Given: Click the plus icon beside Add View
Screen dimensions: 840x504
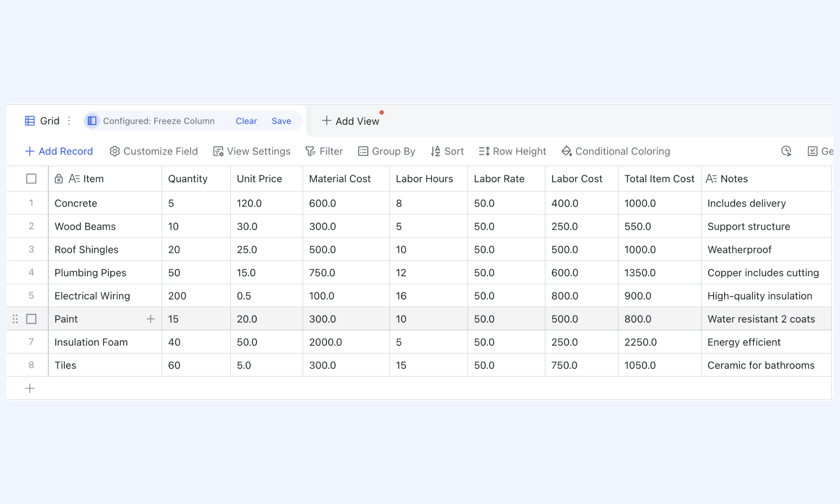Looking at the screenshot, I should (x=326, y=121).
